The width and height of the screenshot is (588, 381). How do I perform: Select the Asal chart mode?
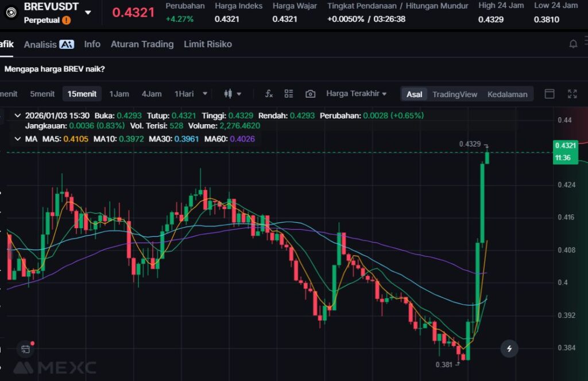[414, 94]
